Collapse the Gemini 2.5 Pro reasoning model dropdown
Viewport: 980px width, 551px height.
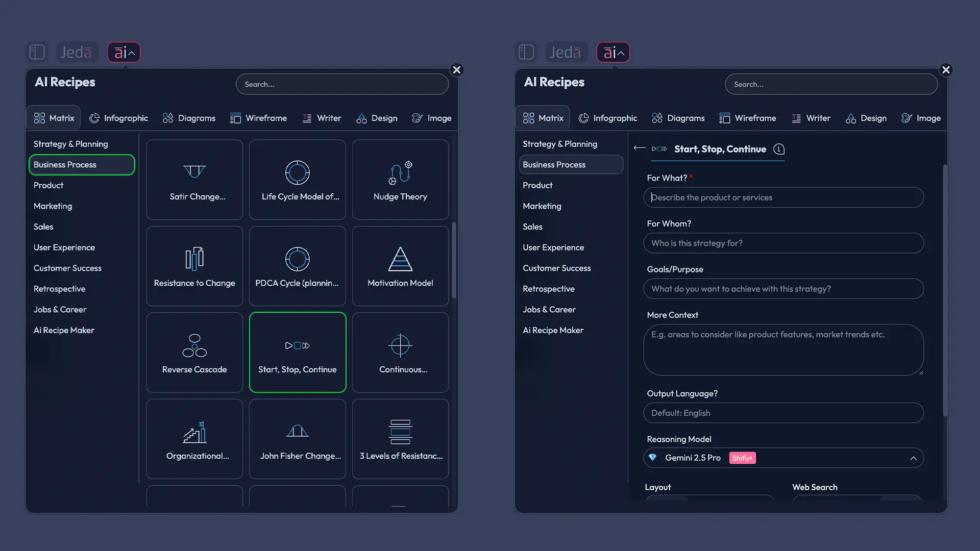point(913,458)
